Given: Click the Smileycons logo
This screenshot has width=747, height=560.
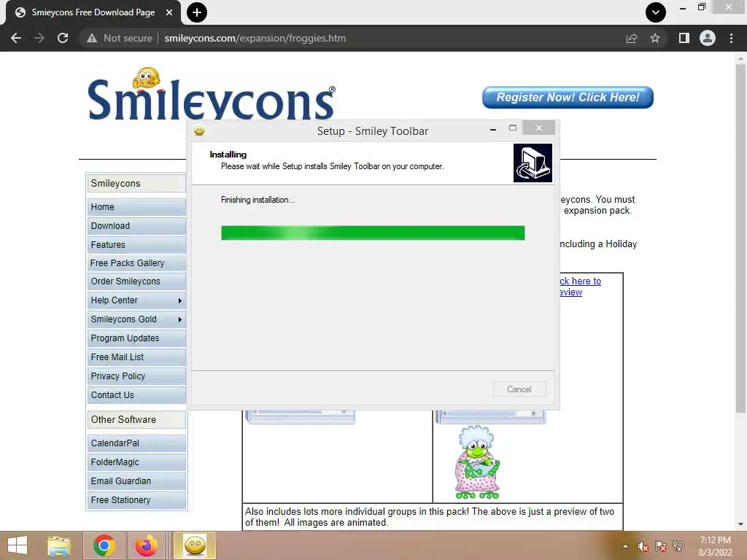Looking at the screenshot, I should (x=212, y=94).
